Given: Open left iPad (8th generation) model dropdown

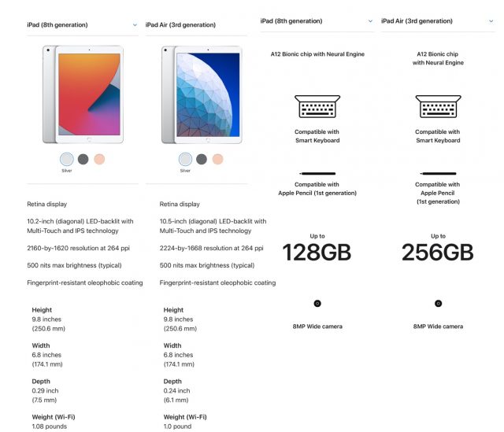Looking at the screenshot, I should [x=135, y=25].
